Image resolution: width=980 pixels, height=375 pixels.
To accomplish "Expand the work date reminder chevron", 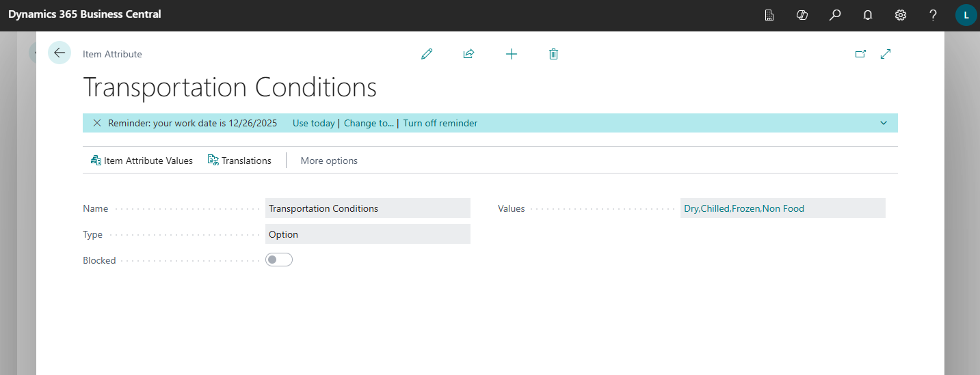I will (x=884, y=123).
